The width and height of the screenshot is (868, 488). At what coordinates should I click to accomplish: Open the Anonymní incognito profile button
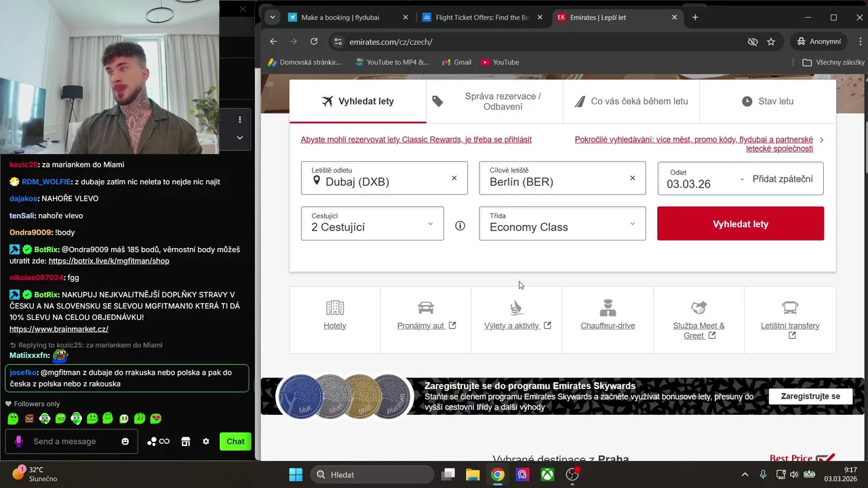819,41
